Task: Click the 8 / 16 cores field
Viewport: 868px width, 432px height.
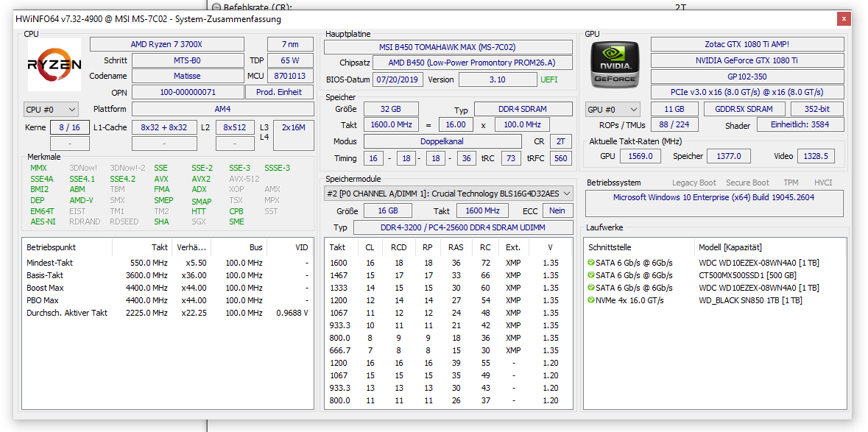Action: (70, 127)
